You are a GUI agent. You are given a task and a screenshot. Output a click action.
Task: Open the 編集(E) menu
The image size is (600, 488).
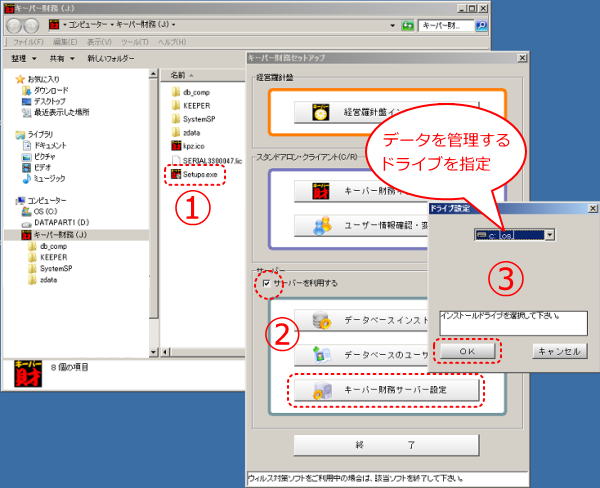tap(65, 42)
